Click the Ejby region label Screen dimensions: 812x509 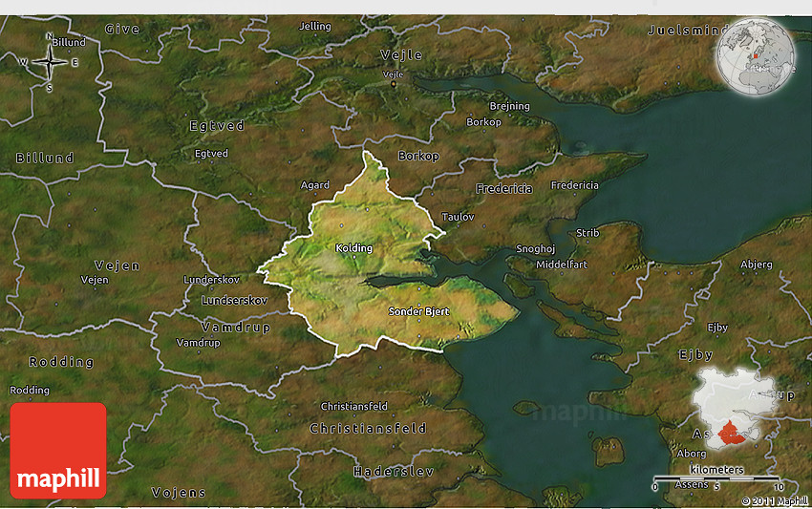695,354
